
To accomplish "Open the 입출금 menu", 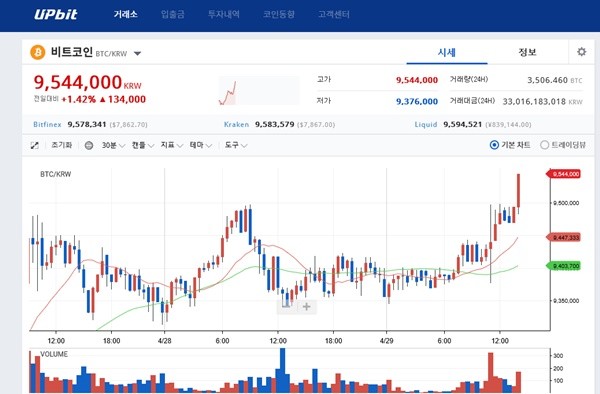I will point(173,15).
